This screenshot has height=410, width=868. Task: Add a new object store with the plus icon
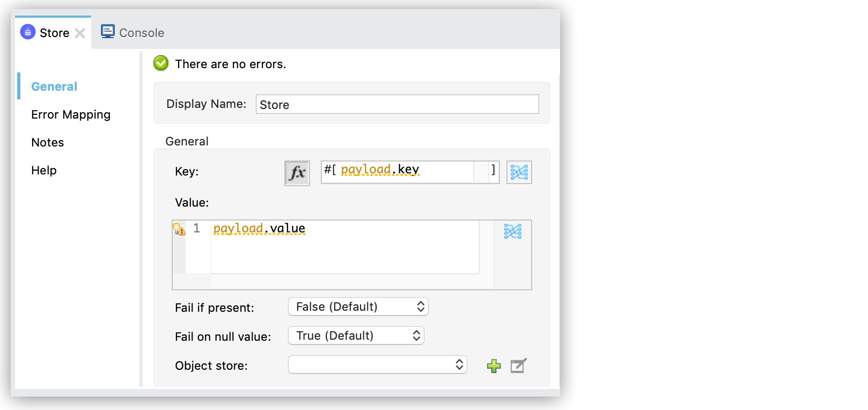click(493, 365)
